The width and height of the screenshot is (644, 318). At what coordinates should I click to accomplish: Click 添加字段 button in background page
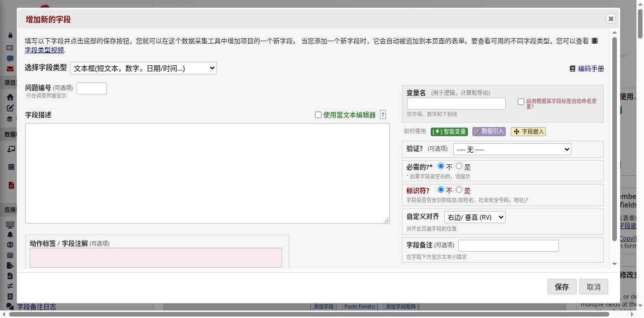[x=324, y=306]
